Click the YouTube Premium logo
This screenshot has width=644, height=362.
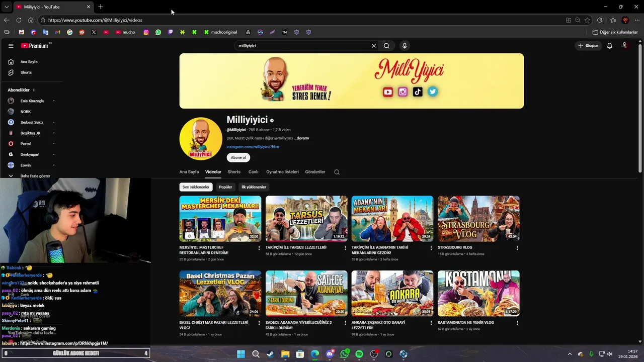coord(35,46)
